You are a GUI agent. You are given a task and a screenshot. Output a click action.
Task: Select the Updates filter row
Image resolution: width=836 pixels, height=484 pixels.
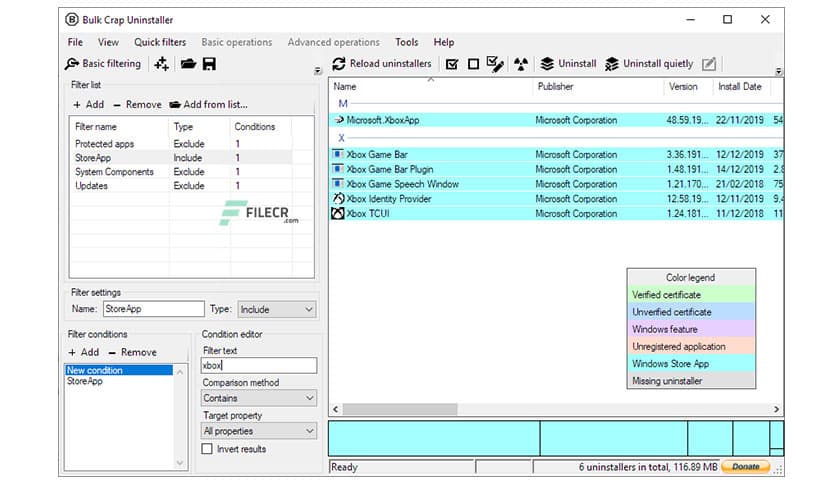pyautogui.click(x=181, y=185)
